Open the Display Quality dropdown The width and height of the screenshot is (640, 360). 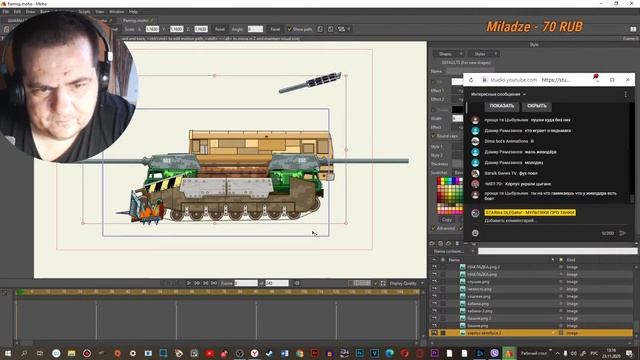click(406, 283)
